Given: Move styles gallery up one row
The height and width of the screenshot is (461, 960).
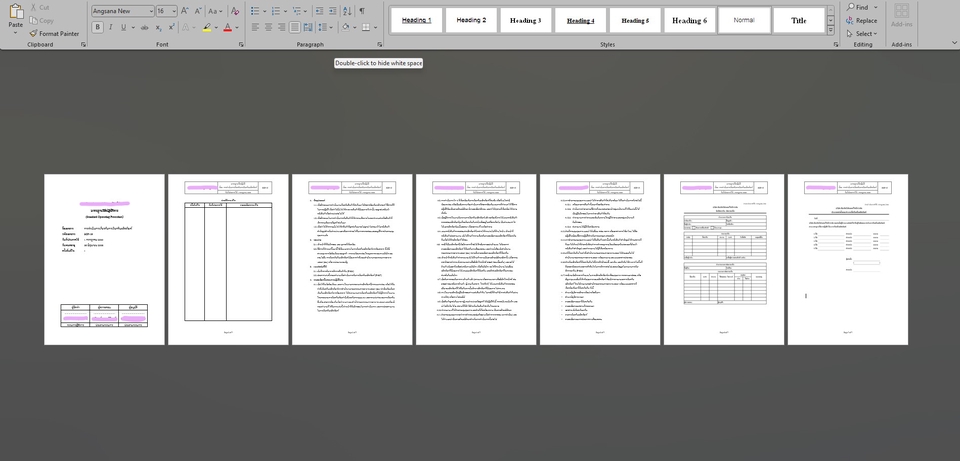Looking at the screenshot, I should coord(831,11).
